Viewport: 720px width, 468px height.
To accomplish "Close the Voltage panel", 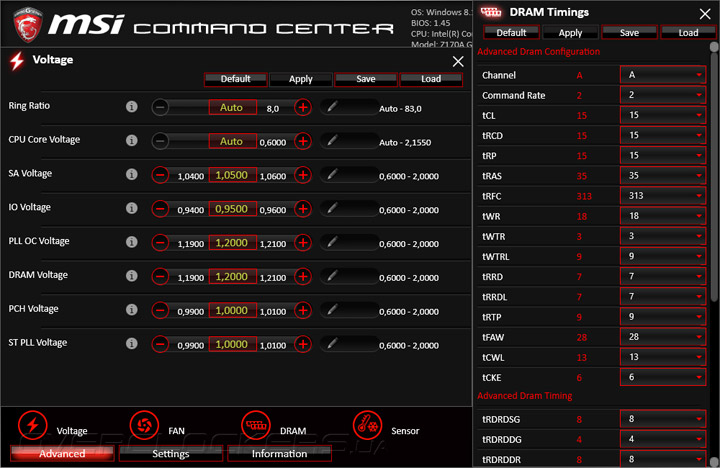I will coord(458,62).
